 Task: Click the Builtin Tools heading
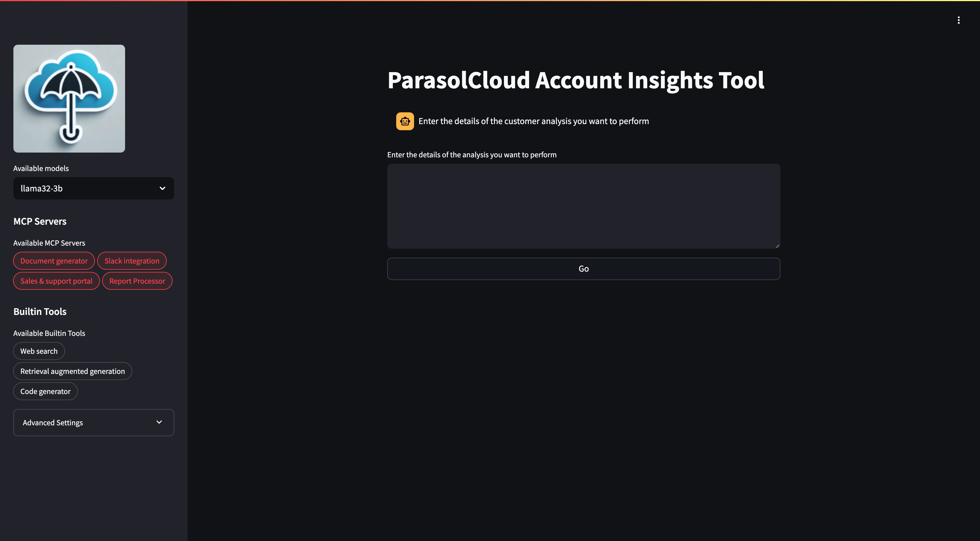pyautogui.click(x=40, y=311)
